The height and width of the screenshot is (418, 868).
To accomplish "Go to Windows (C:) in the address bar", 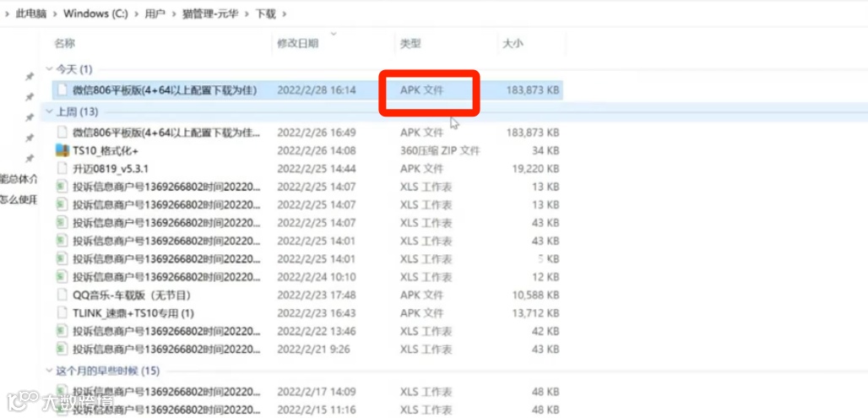I will click(x=95, y=14).
